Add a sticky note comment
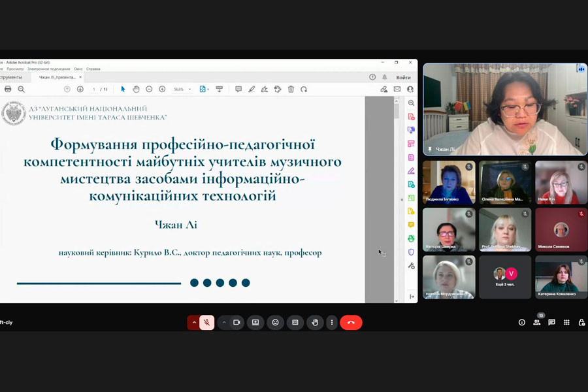The width and height of the screenshot is (588, 392). [238, 89]
